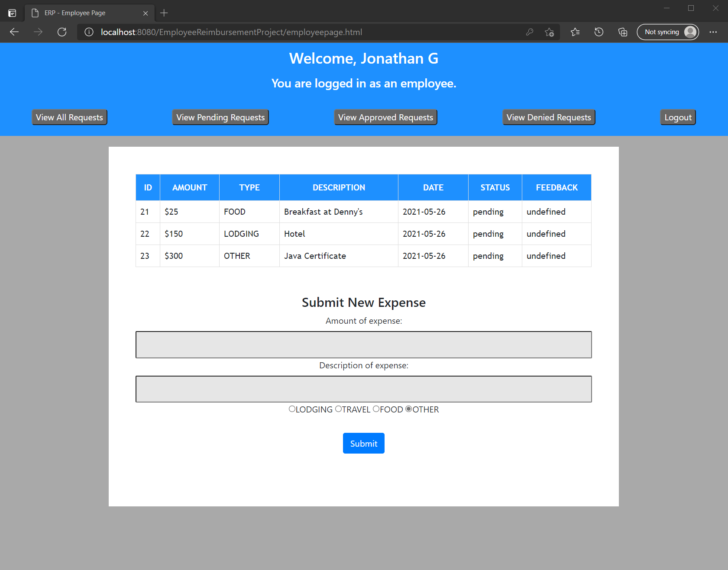728x570 pixels.
Task: Click the browser refresh icon
Action: (62, 32)
